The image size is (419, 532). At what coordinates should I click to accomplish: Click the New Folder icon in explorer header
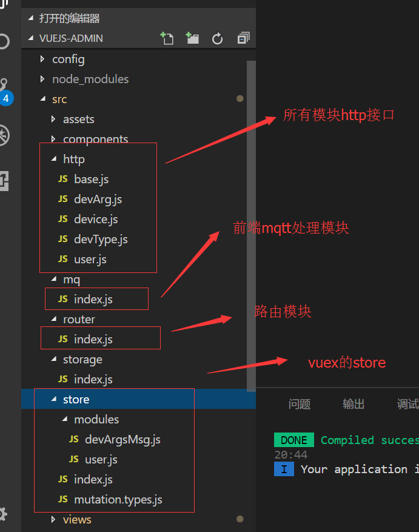point(193,39)
